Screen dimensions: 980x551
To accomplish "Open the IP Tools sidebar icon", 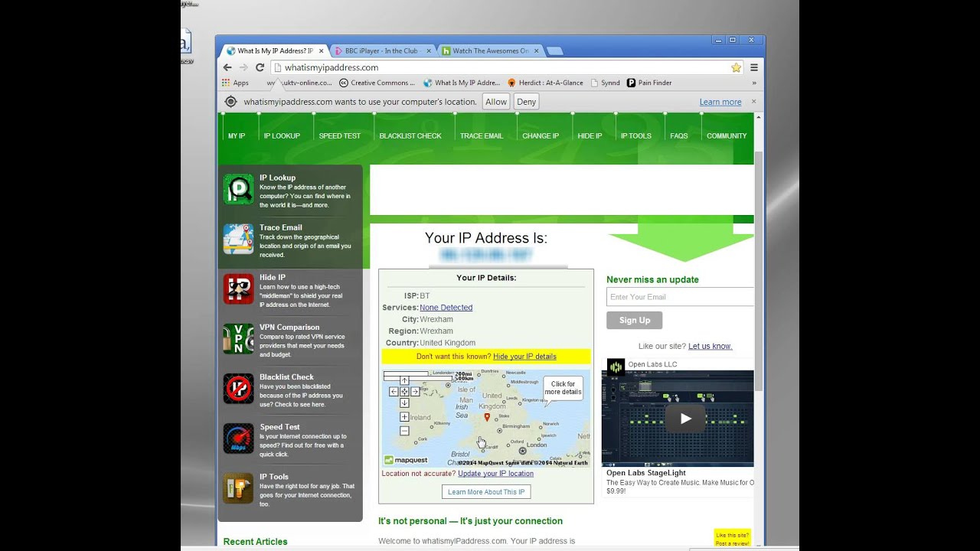I will click(x=238, y=488).
